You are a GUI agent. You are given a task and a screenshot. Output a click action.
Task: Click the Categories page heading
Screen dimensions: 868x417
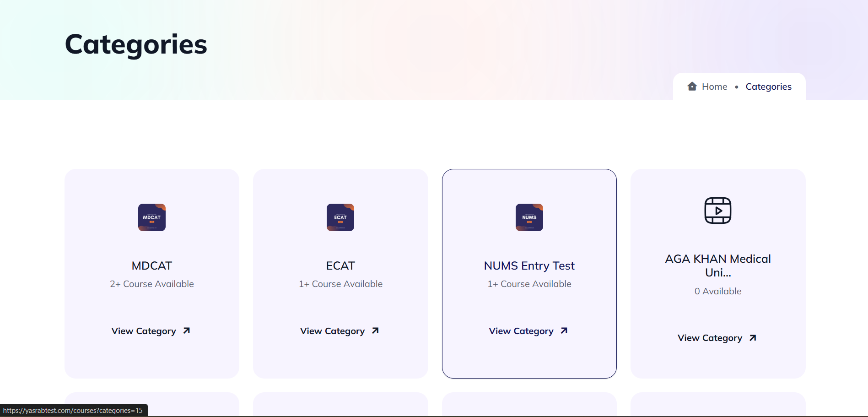[x=136, y=44]
